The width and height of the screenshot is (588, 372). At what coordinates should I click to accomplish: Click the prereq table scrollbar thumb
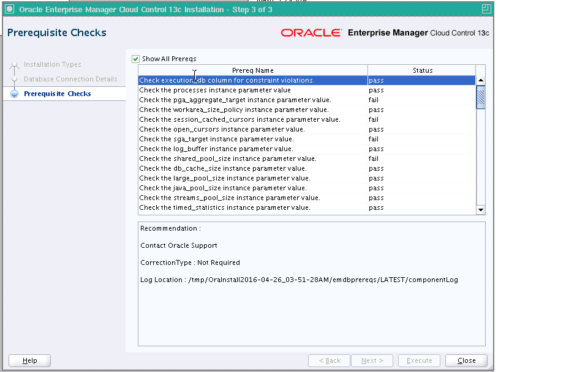pos(481,97)
